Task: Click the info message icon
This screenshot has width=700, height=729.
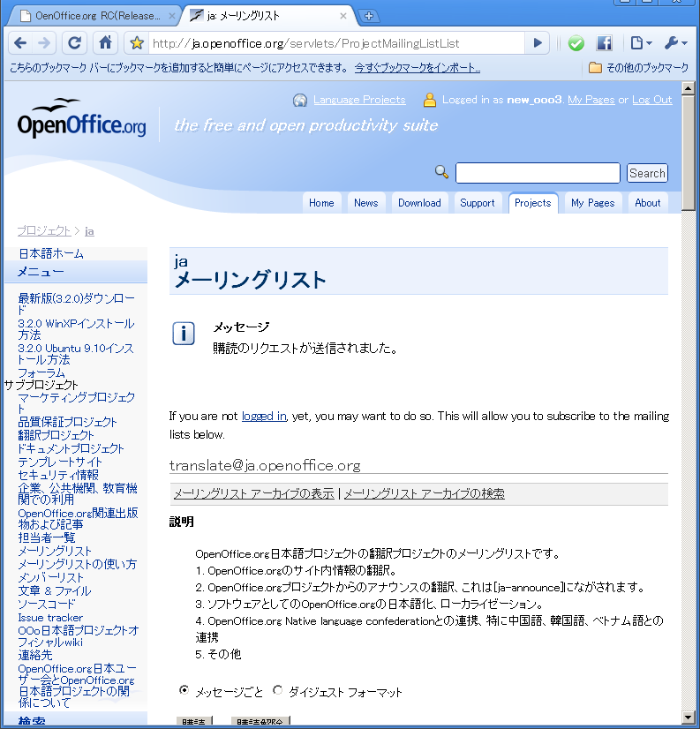Action: tap(184, 334)
